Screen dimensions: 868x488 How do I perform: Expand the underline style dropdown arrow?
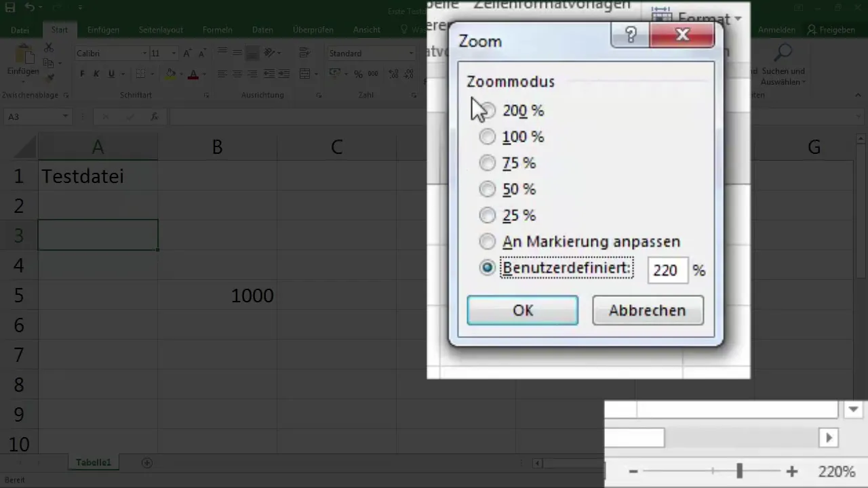(x=122, y=74)
